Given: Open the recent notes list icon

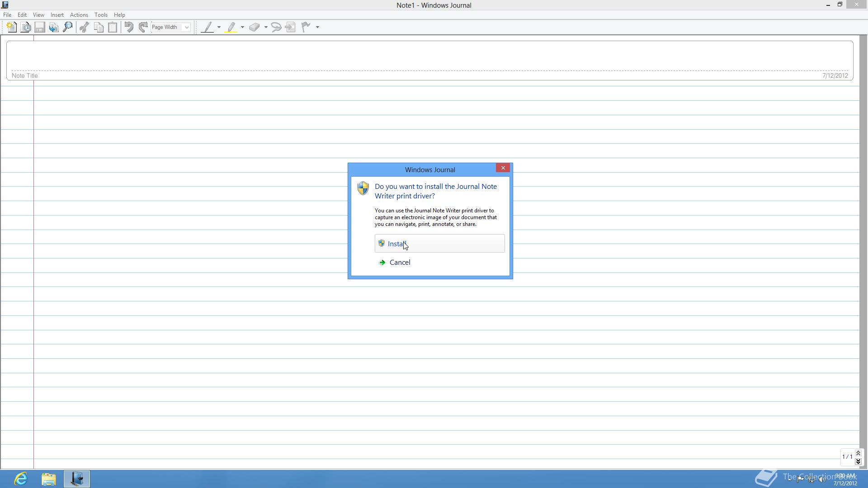Looking at the screenshot, I should (x=26, y=27).
